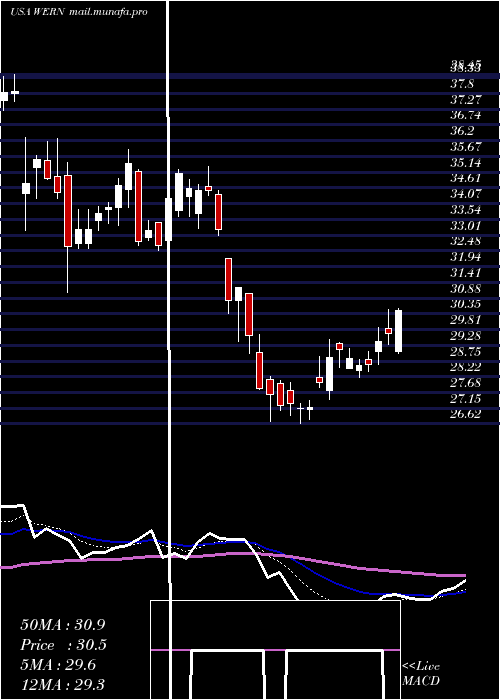Screen dimensions: 500x700
Task: Click the '12MA : 29.3' indicator text
Action: click(x=62, y=684)
